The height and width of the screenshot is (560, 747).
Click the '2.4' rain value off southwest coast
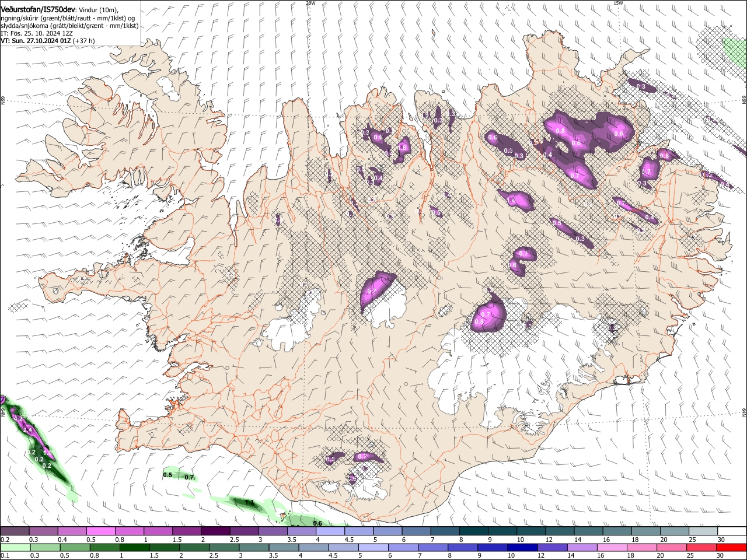pos(27,430)
